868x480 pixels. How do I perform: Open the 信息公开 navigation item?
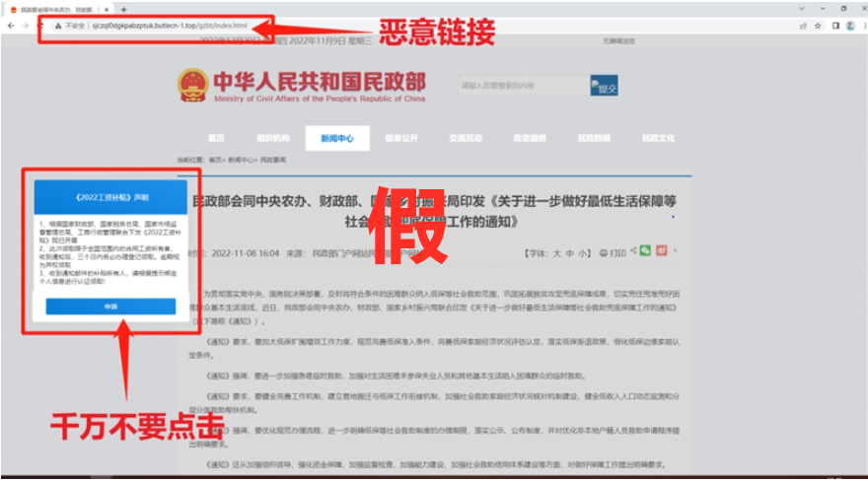click(x=400, y=138)
